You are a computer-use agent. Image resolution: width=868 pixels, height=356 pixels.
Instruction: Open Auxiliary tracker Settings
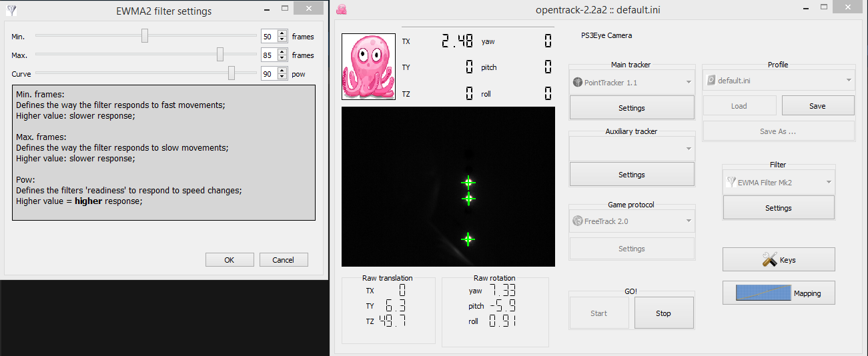click(x=631, y=175)
